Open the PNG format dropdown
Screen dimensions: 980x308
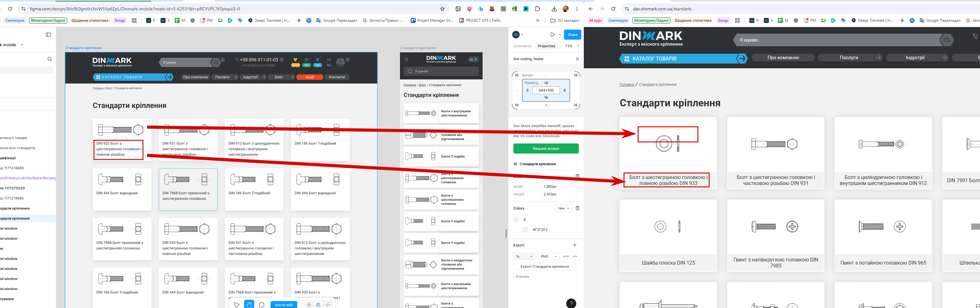point(549,257)
